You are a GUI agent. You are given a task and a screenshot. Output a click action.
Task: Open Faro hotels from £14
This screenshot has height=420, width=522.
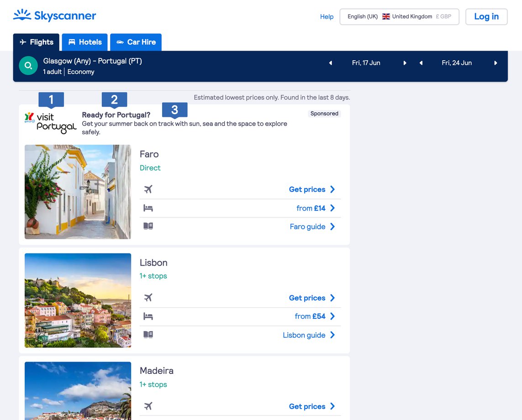click(x=311, y=208)
